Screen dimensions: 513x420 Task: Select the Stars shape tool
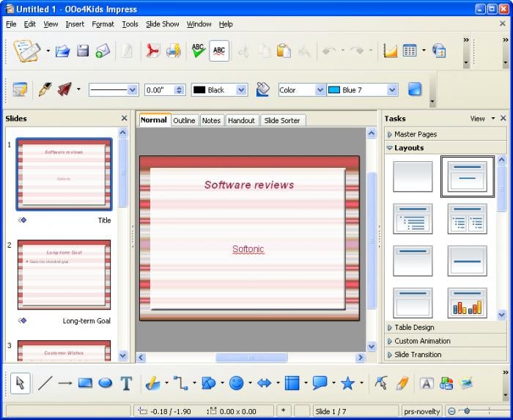tap(347, 383)
